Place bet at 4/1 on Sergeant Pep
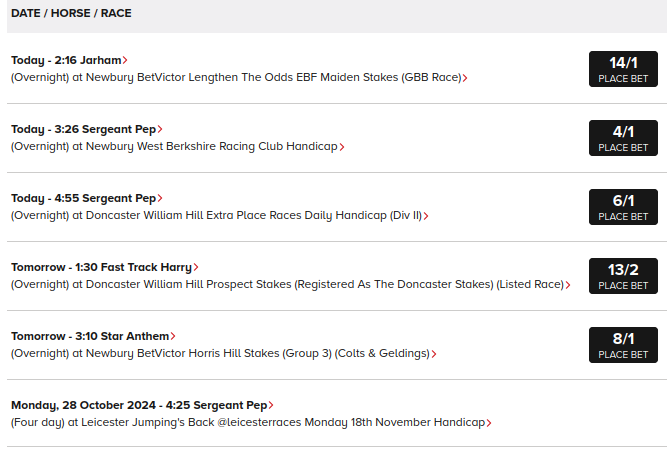The height and width of the screenshot is (457, 670). 623,138
